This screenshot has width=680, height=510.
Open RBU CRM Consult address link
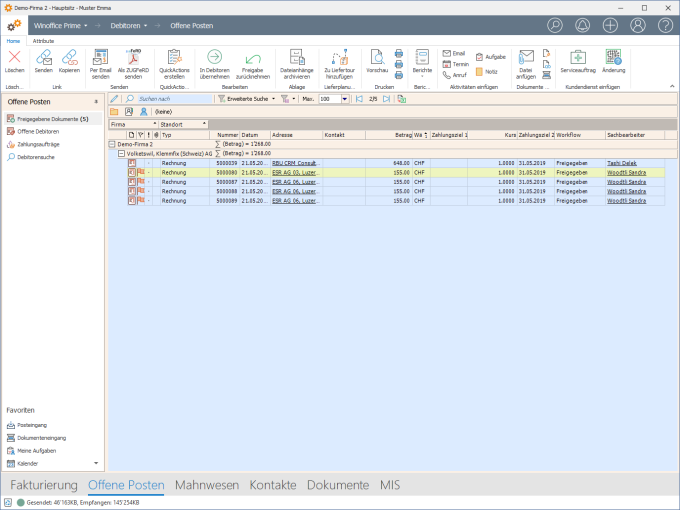pyautogui.click(x=294, y=163)
